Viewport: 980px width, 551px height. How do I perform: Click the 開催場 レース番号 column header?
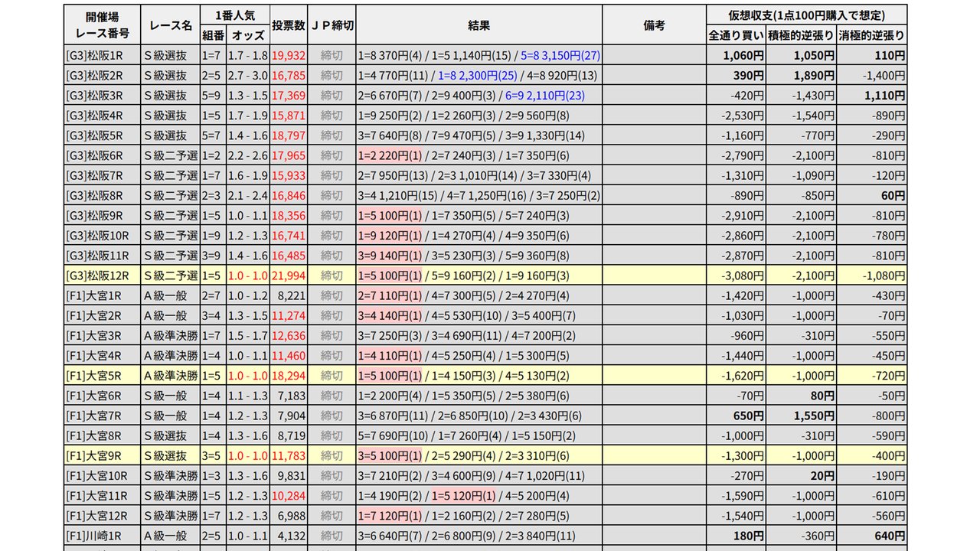[102, 24]
